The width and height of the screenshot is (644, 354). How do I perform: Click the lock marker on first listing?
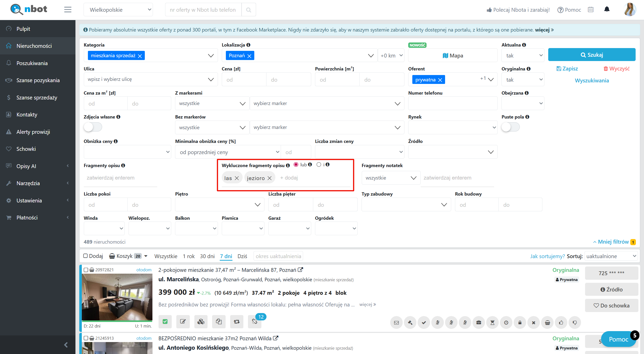click(x=520, y=322)
